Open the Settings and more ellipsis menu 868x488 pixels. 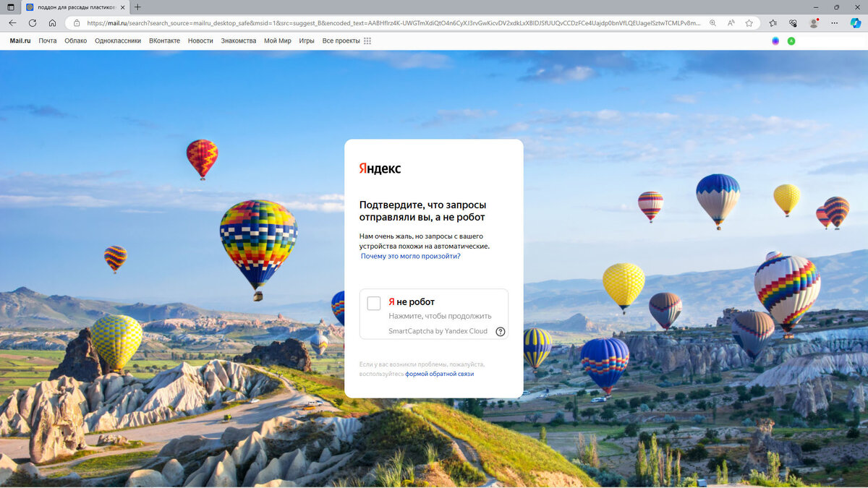835,23
